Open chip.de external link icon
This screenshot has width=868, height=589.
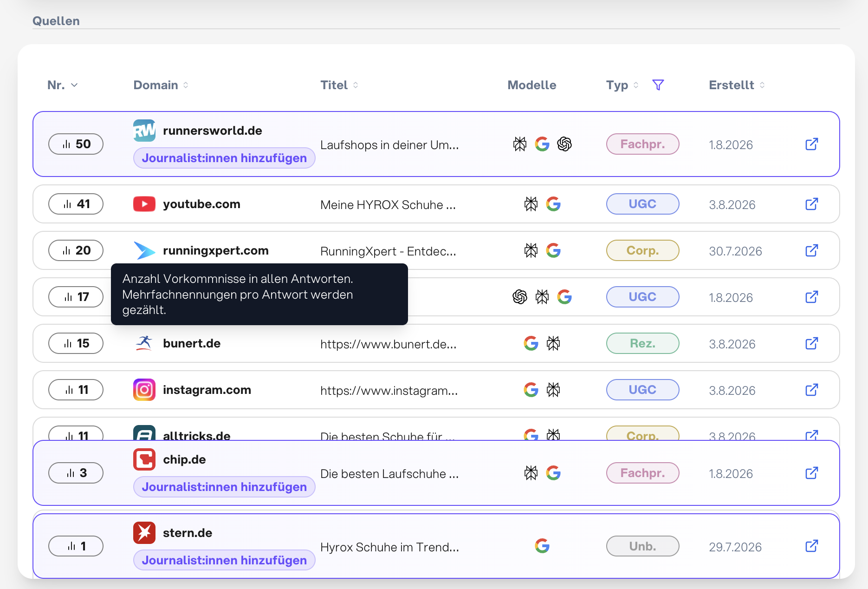(x=811, y=473)
